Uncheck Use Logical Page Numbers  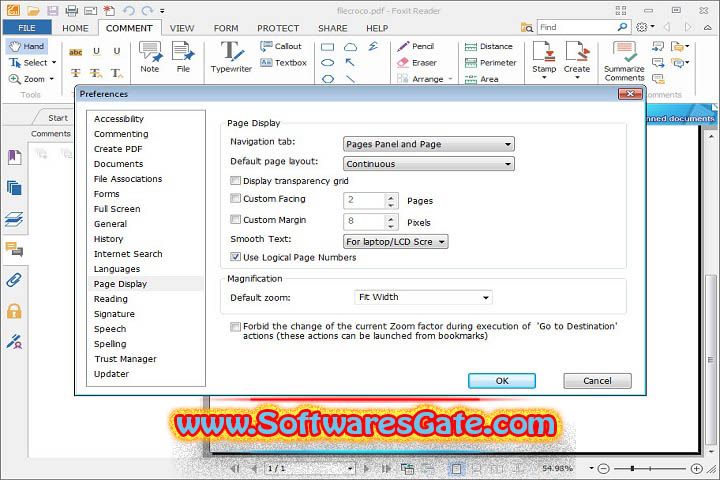pos(235,257)
